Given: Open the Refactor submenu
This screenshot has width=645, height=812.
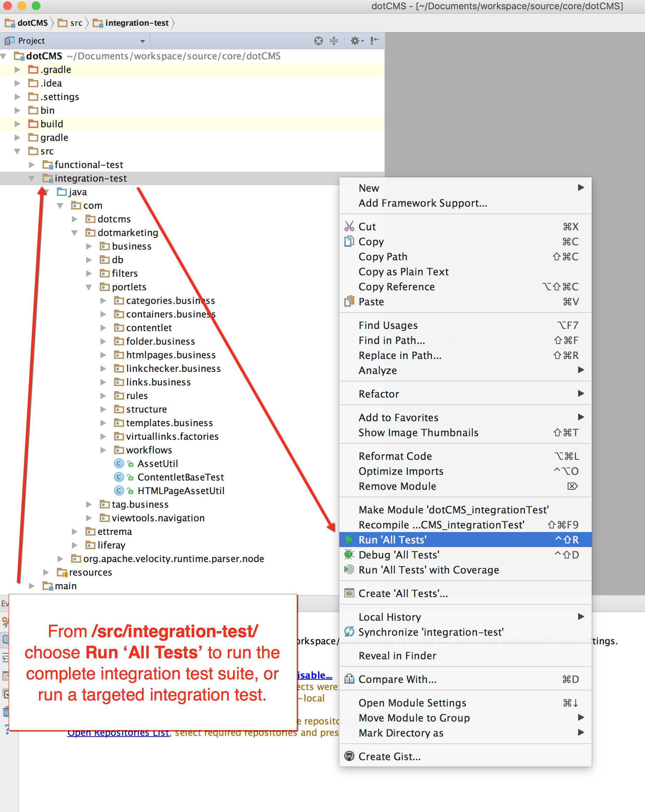Looking at the screenshot, I should 465,394.
